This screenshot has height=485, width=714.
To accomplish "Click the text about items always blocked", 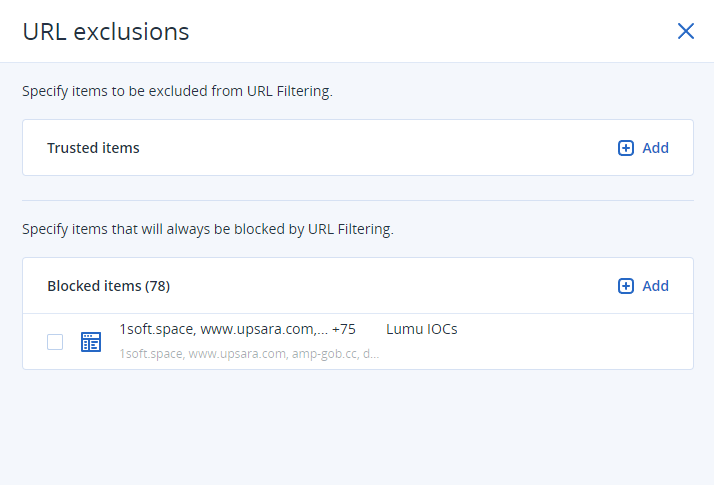I will 208,229.
